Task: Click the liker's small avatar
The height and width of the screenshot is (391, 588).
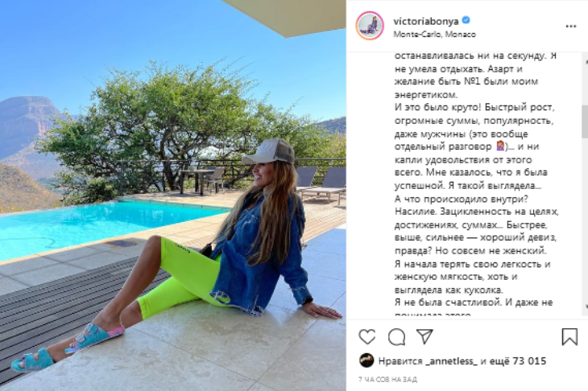Action: tap(366, 360)
